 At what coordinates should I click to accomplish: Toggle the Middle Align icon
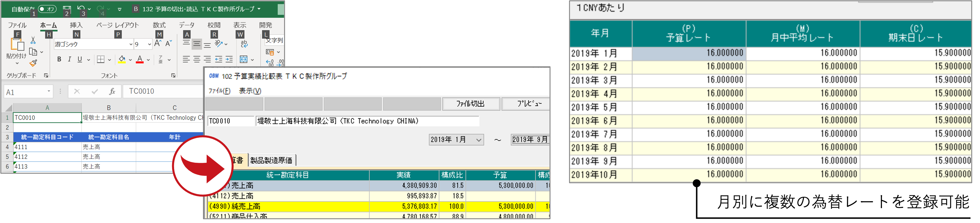point(197,44)
